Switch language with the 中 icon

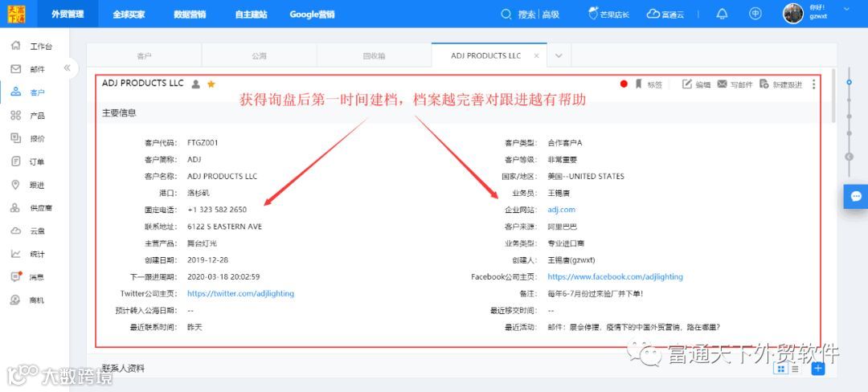click(755, 14)
